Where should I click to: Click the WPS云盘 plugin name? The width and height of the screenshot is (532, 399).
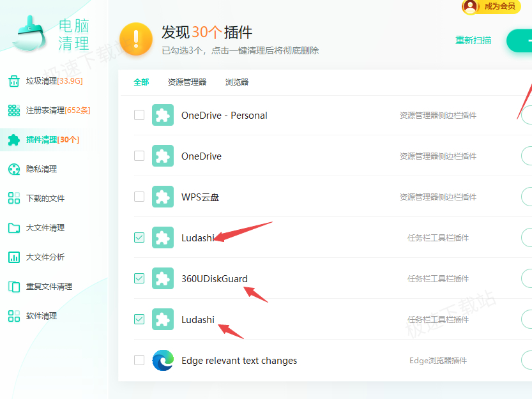tap(200, 197)
